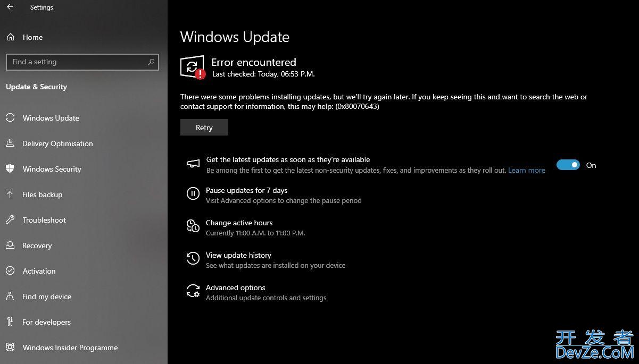The height and width of the screenshot is (364, 639).
Task: Click Additional update controls and settings text
Action: click(266, 298)
